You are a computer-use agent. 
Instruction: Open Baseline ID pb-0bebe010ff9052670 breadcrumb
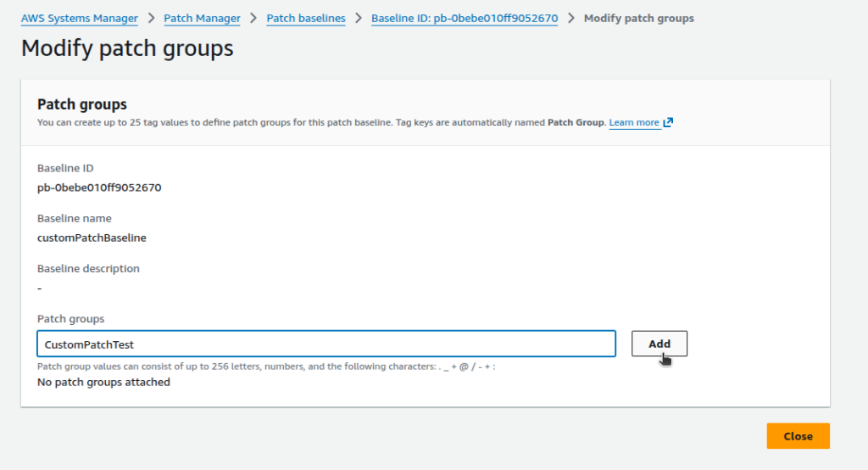pyautogui.click(x=465, y=19)
